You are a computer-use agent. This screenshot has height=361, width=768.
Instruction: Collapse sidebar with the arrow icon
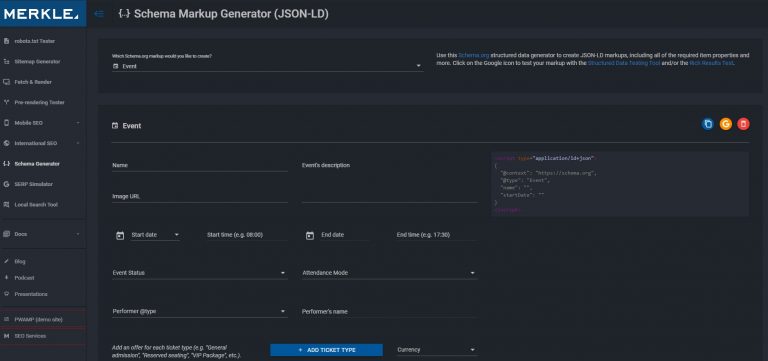(x=99, y=14)
